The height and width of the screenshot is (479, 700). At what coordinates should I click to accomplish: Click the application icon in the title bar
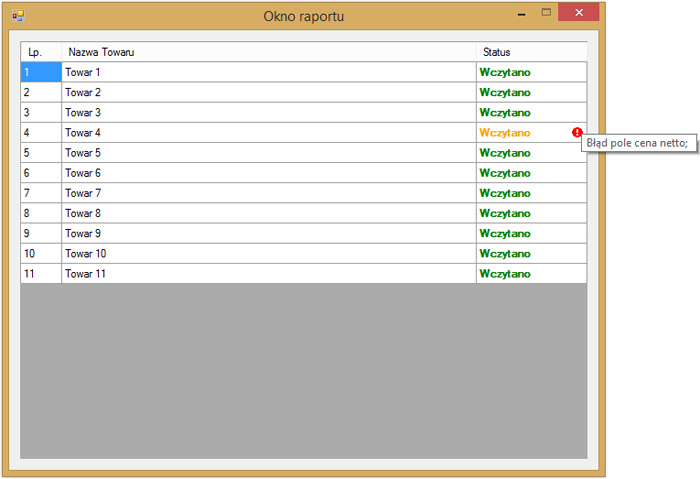coord(18,15)
